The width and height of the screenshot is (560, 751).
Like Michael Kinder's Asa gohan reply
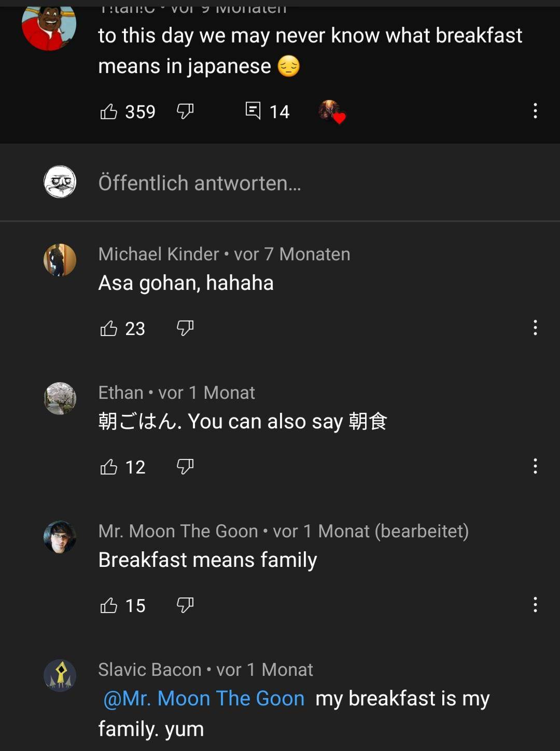tap(109, 328)
